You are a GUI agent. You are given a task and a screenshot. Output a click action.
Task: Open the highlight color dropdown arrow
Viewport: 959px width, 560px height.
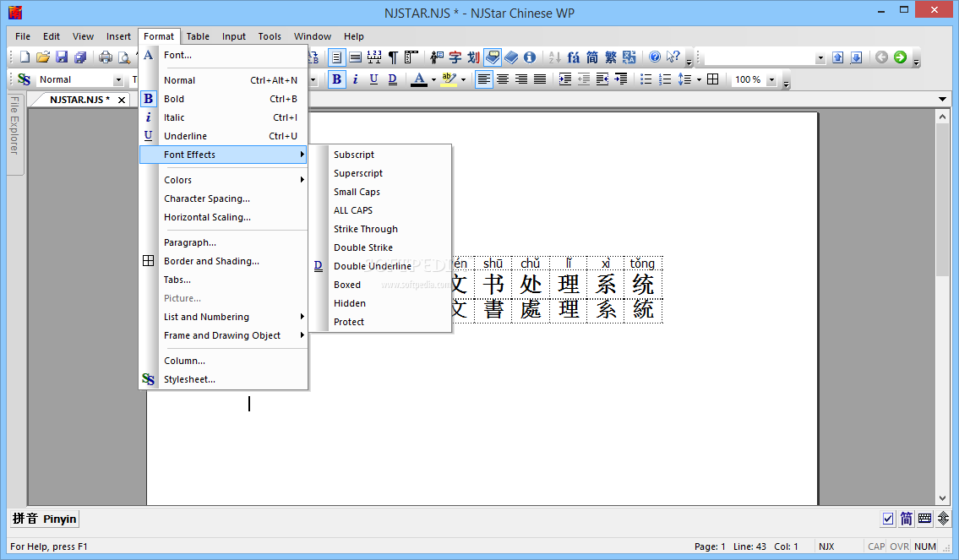click(463, 80)
